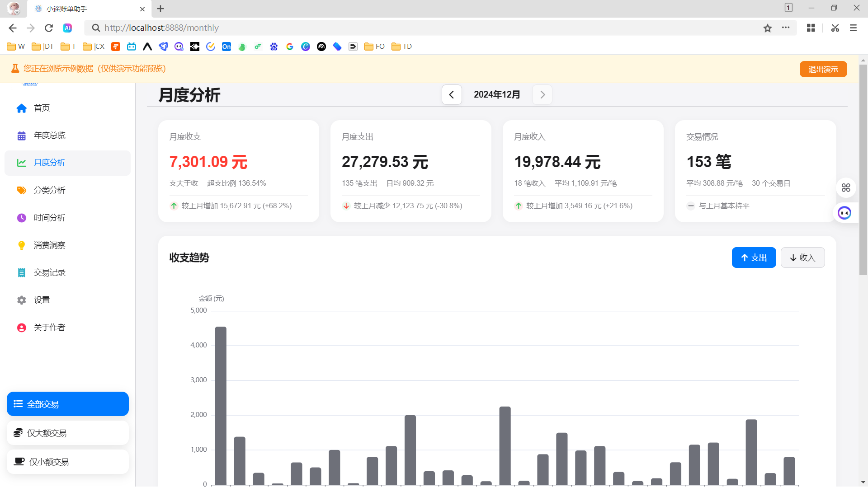Open 交易记录 via the receipt icon
The image size is (868, 487).
21,272
